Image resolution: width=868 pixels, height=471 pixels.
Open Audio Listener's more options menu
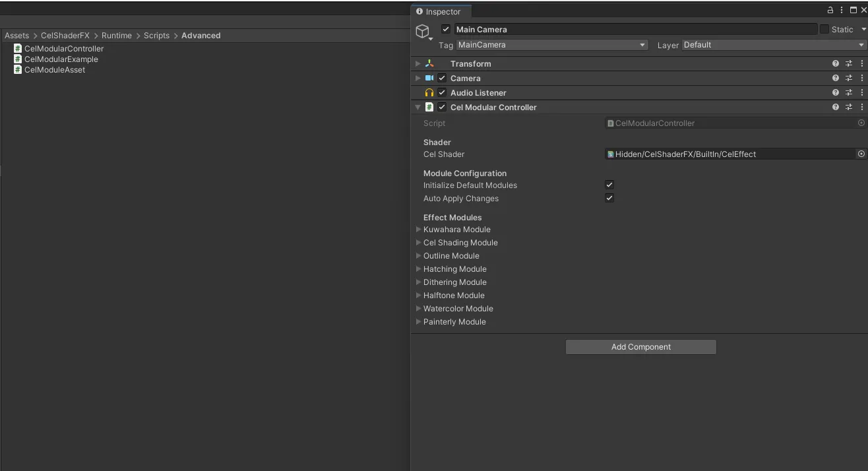[x=861, y=93]
